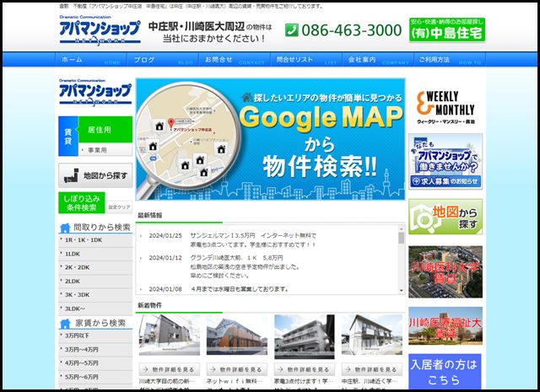The width and height of the screenshot is (540, 392).
Task: Click the first new property photo
Action: click(169, 335)
